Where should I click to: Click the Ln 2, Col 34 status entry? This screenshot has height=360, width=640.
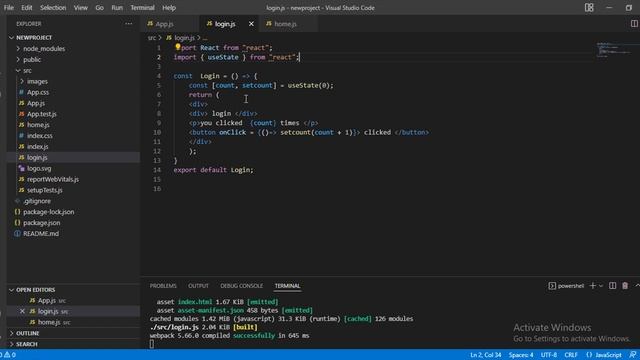(x=486, y=355)
